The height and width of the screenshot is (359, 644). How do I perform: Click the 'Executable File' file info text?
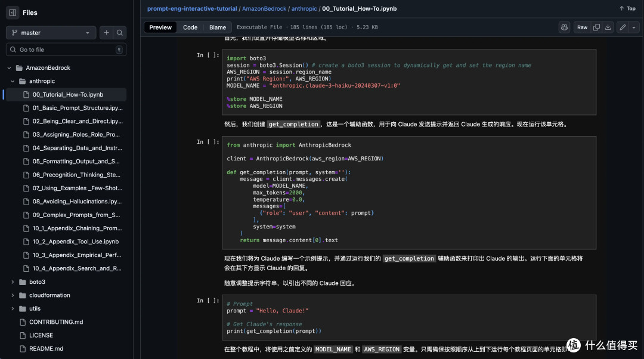pos(259,27)
